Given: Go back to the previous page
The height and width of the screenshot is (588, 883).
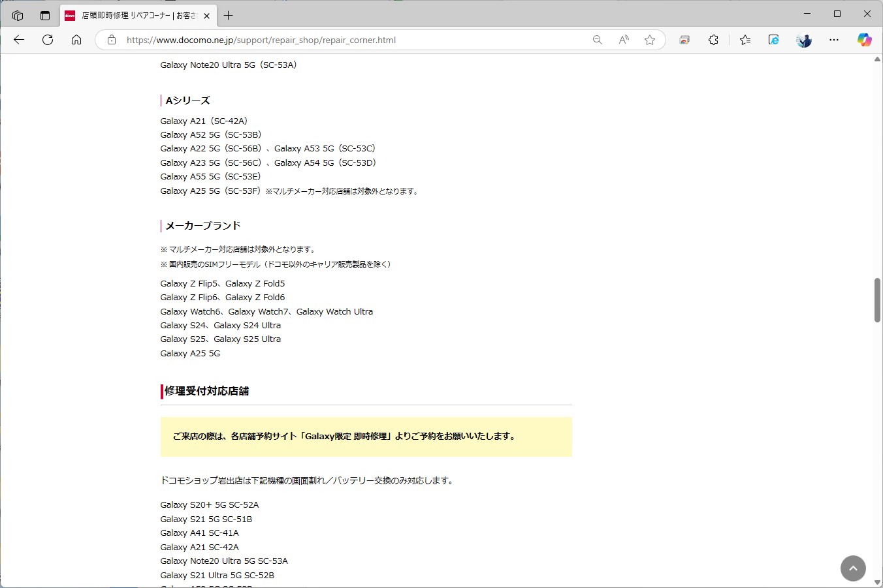Looking at the screenshot, I should 19,40.
